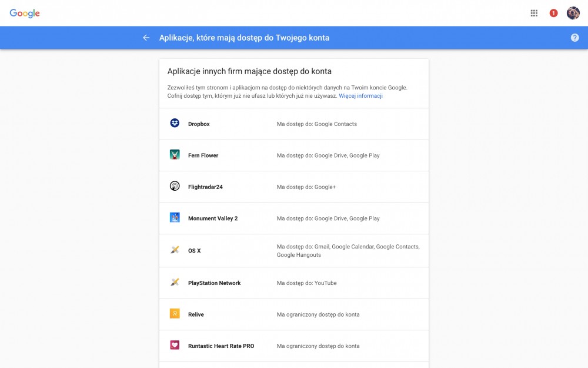Screen dimensions: 588x368
Task: Click the Runtastic Heart Rate PRO icon
Action: 175,345
